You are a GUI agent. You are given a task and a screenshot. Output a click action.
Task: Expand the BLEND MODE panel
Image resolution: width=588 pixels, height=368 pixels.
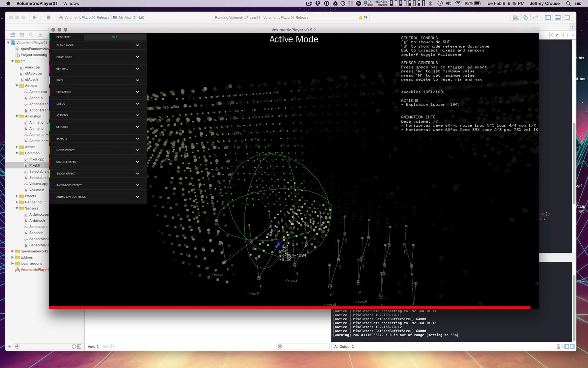coord(98,45)
